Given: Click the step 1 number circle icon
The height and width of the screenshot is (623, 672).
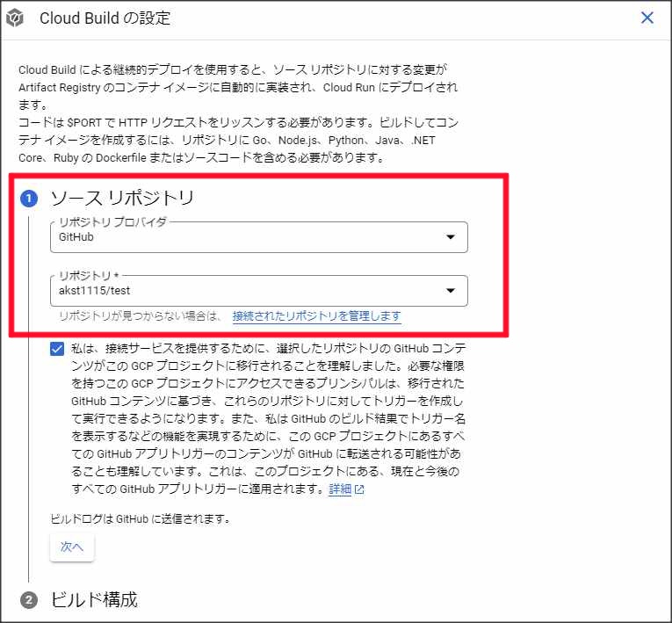Looking at the screenshot, I should (x=29, y=199).
